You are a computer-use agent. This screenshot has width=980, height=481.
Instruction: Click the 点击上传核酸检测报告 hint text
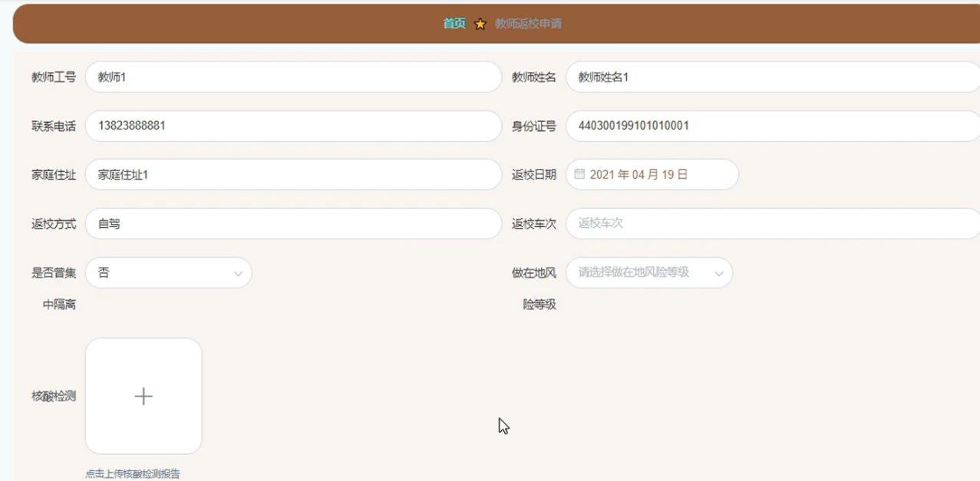coord(133,474)
